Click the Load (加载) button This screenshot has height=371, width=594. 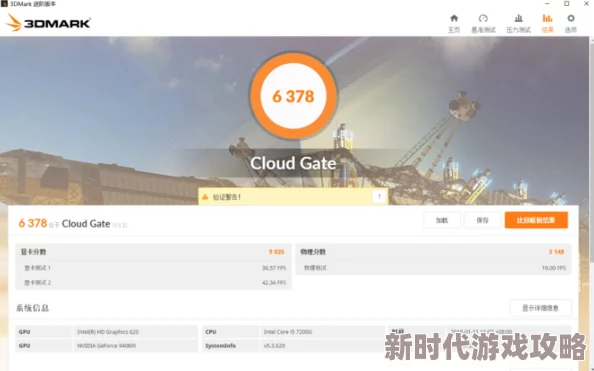(x=442, y=220)
